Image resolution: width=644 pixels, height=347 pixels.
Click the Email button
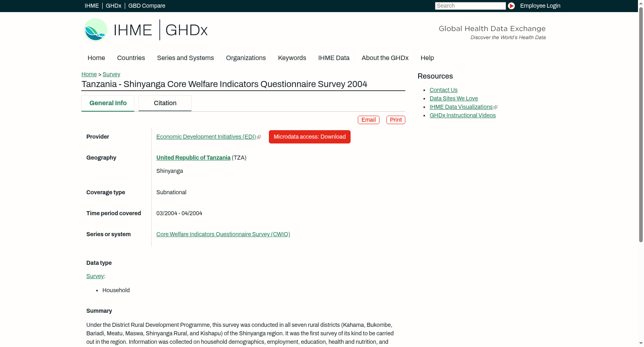[369, 120]
